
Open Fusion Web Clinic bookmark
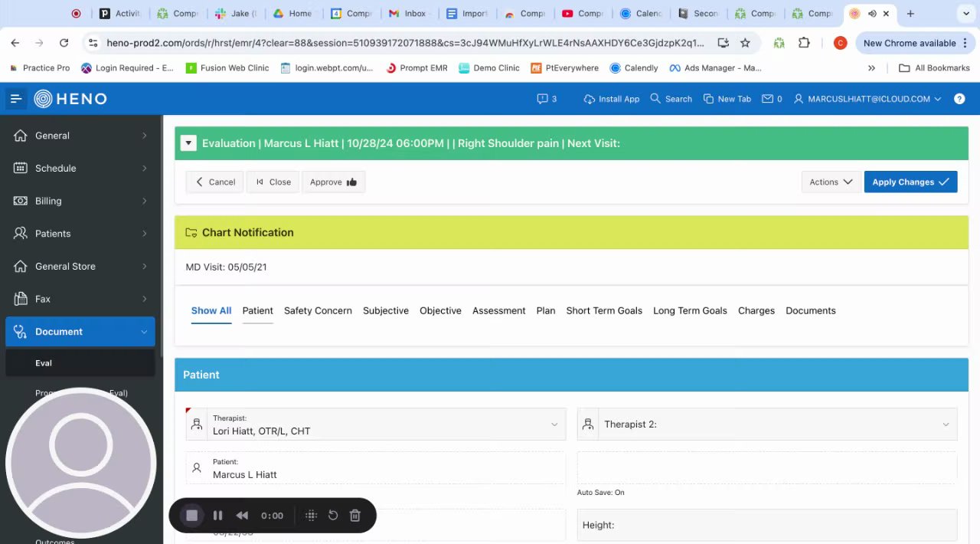(227, 68)
